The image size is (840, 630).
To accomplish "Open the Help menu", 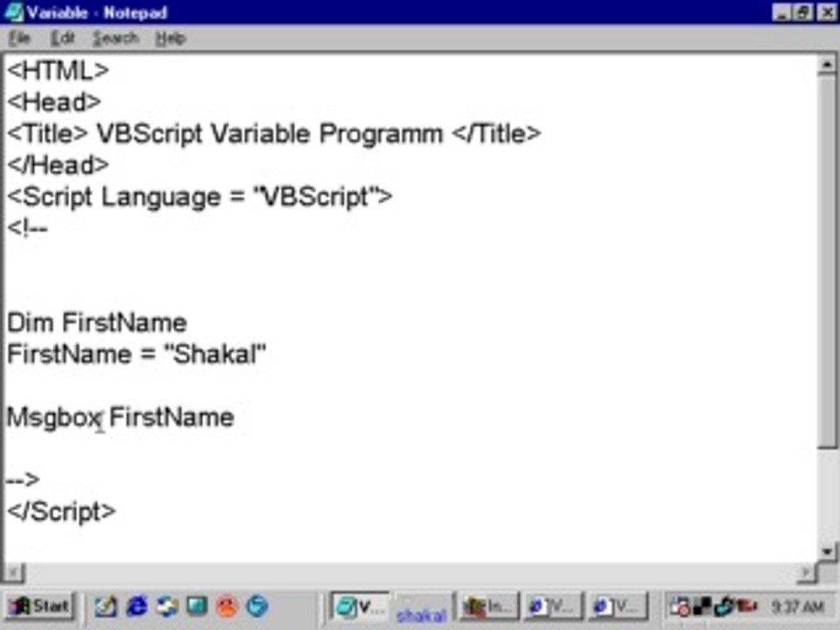I will click(171, 38).
